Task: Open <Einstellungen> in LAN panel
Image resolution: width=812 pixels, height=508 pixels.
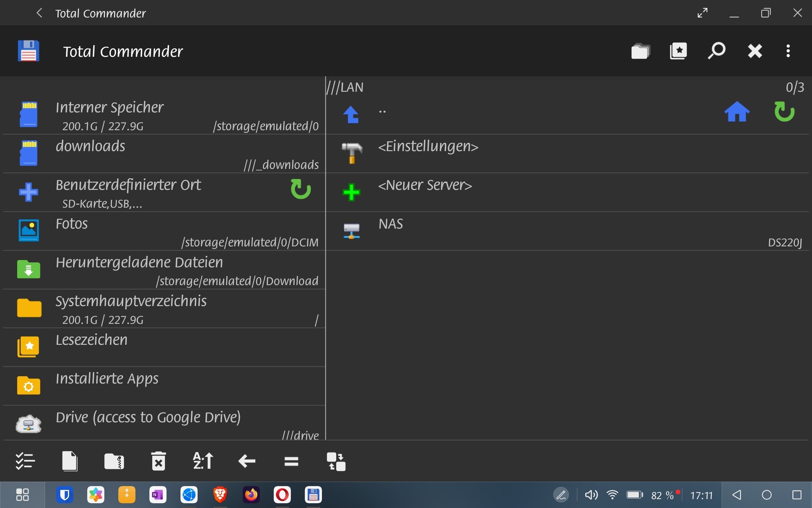Action: click(x=568, y=154)
